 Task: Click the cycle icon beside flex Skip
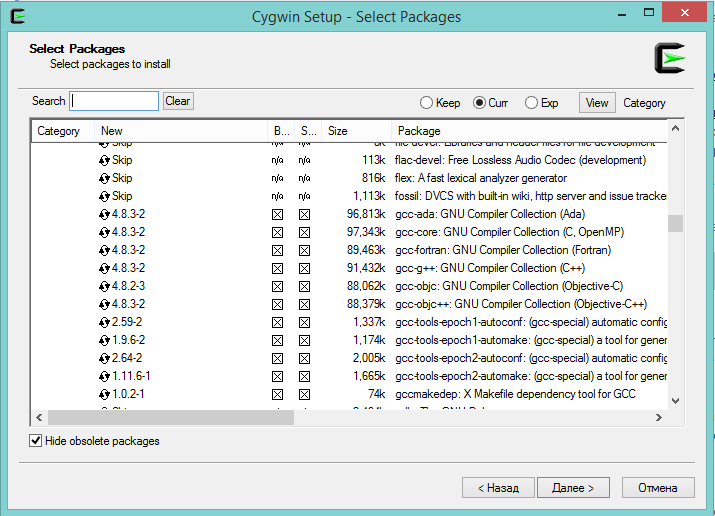[104, 178]
